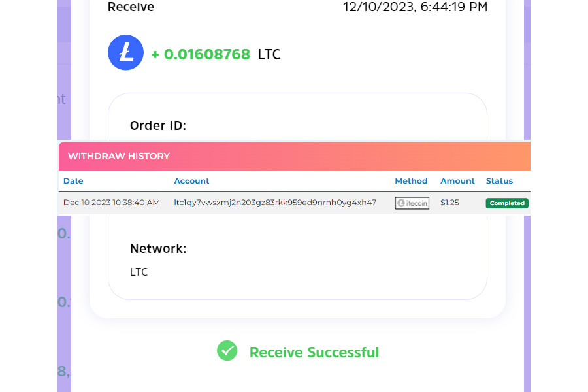This screenshot has width=588, height=392.
Task: Click the Order ID label
Action: pyautogui.click(x=158, y=125)
